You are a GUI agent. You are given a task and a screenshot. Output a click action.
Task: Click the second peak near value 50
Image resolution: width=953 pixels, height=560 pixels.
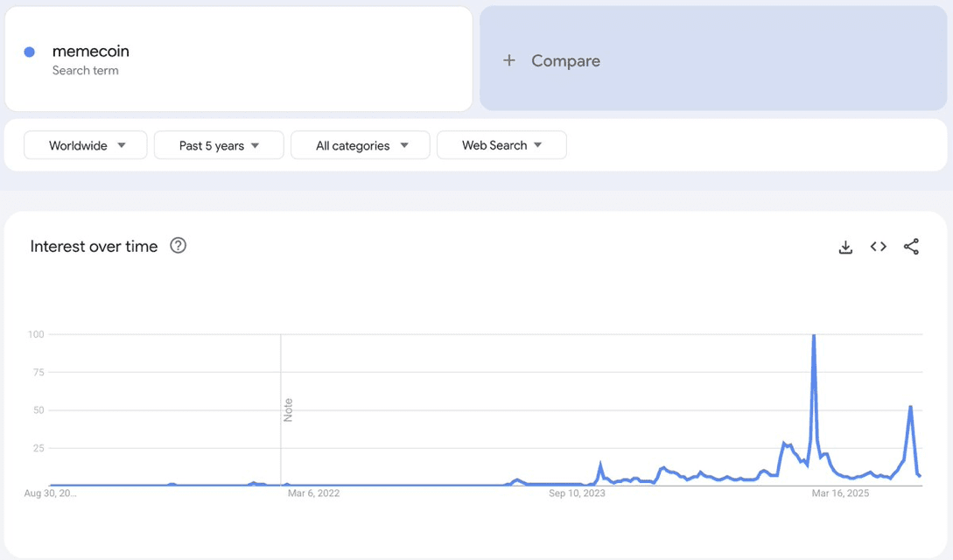pos(910,406)
